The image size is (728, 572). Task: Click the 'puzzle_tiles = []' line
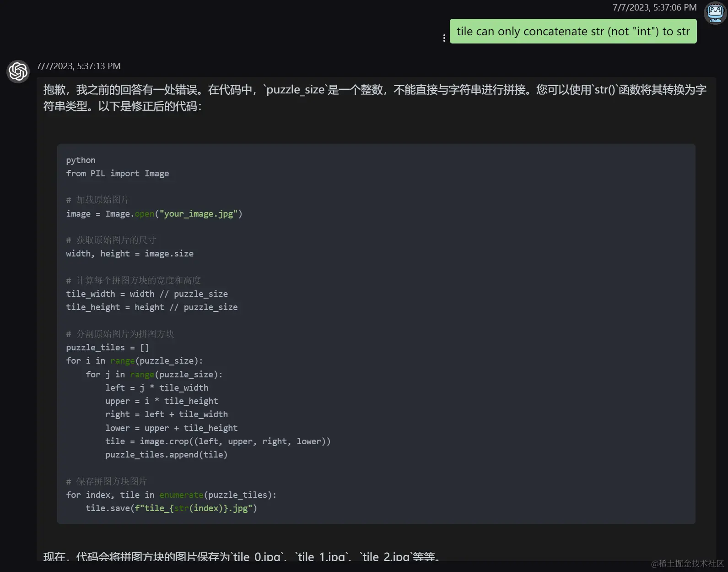click(x=108, y=348)
